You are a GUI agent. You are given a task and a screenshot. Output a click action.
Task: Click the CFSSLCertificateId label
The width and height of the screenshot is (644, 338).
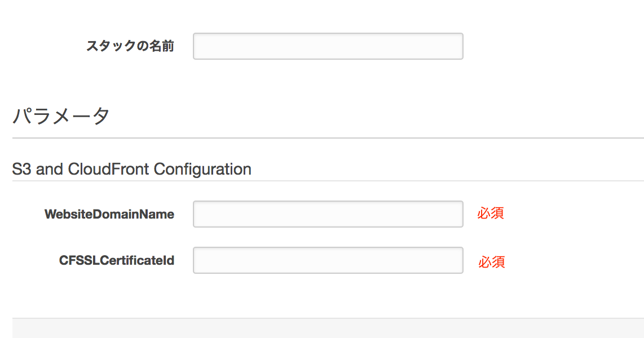click(x=117, y=260)
